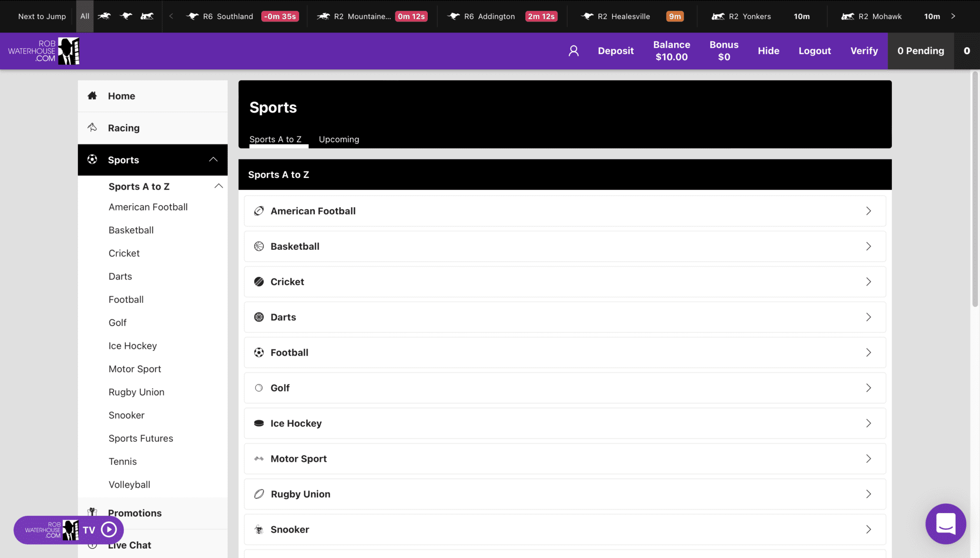980x558 pixels.
Task: Expand Basketball row chevron
Action: [x=869, y=246]
